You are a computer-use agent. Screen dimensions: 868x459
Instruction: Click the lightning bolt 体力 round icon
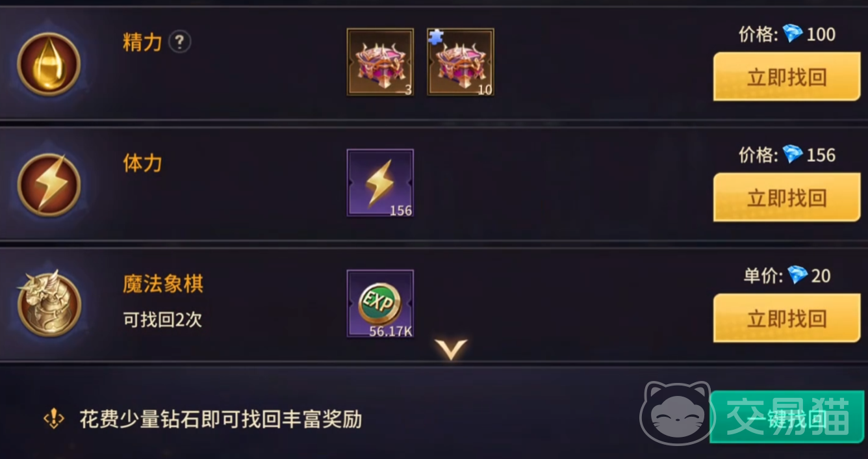tap(49, 185)
